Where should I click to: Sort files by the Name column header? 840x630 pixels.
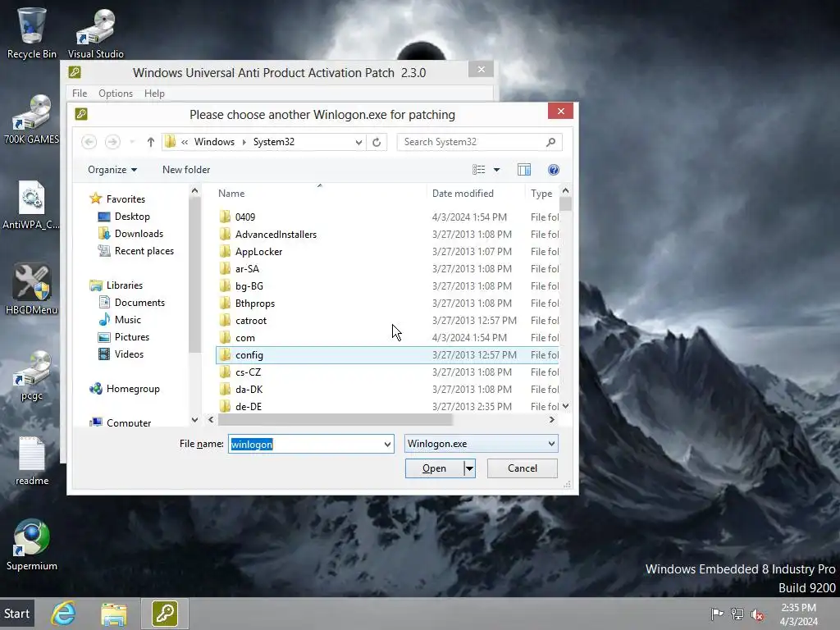(x=231, y=194)
